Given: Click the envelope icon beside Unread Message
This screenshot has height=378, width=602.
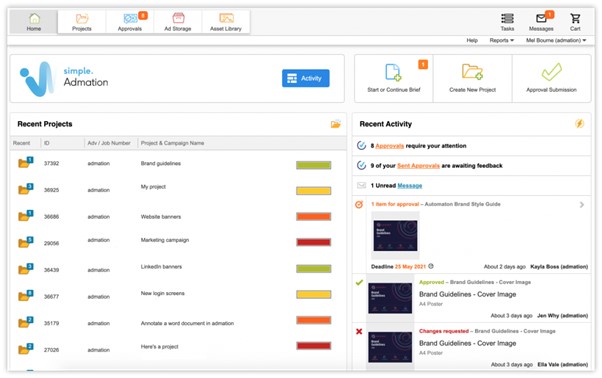Looking at the screenshot, I should 361,185.
